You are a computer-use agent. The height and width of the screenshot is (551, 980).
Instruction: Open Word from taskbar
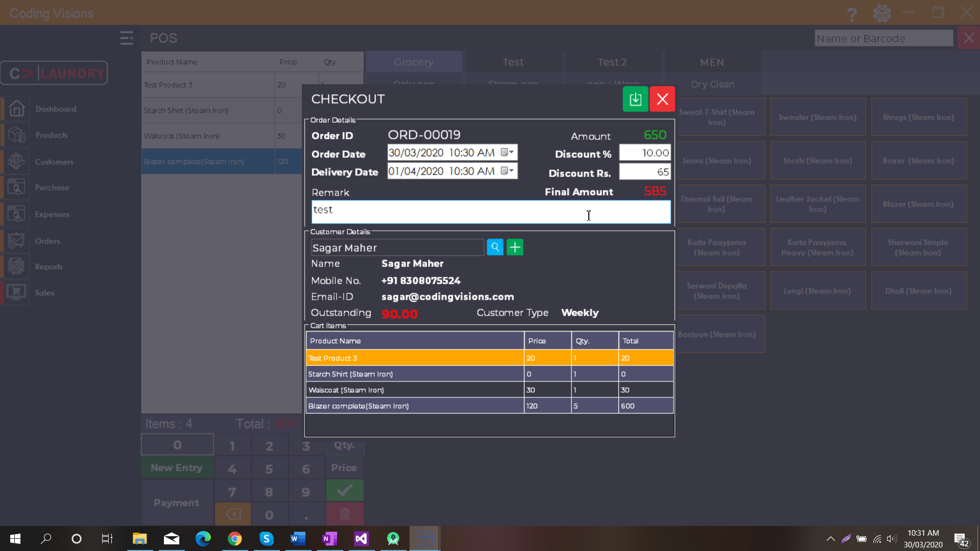(x=298, y=539)
